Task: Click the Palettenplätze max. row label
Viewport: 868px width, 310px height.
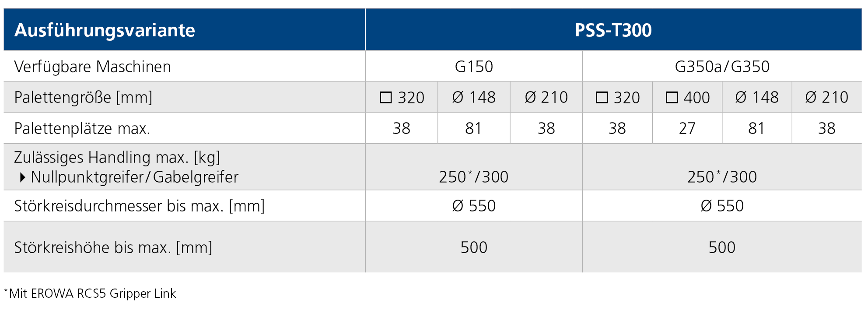Action: coord(82,128)
